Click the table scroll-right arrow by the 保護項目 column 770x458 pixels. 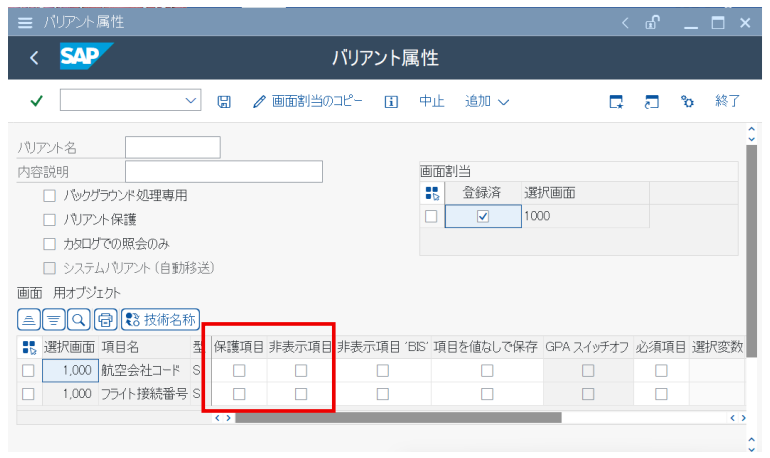pyautogui.click(x=228, y=418)
